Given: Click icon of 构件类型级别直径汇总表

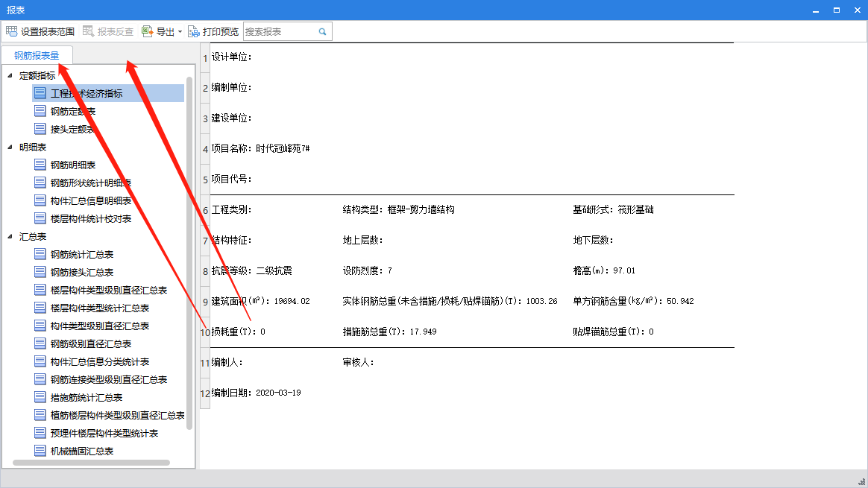Looking at the screenshot, I should click(40, 326).
